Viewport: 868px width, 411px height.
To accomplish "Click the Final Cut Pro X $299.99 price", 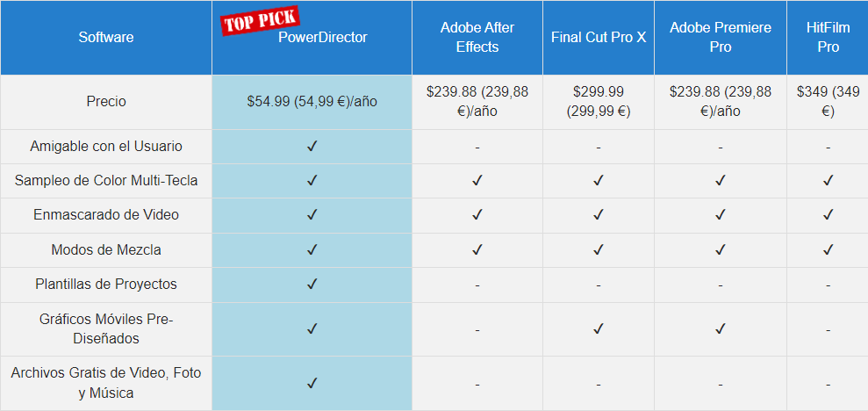I will pyautogui.click(x=599, y=102).
